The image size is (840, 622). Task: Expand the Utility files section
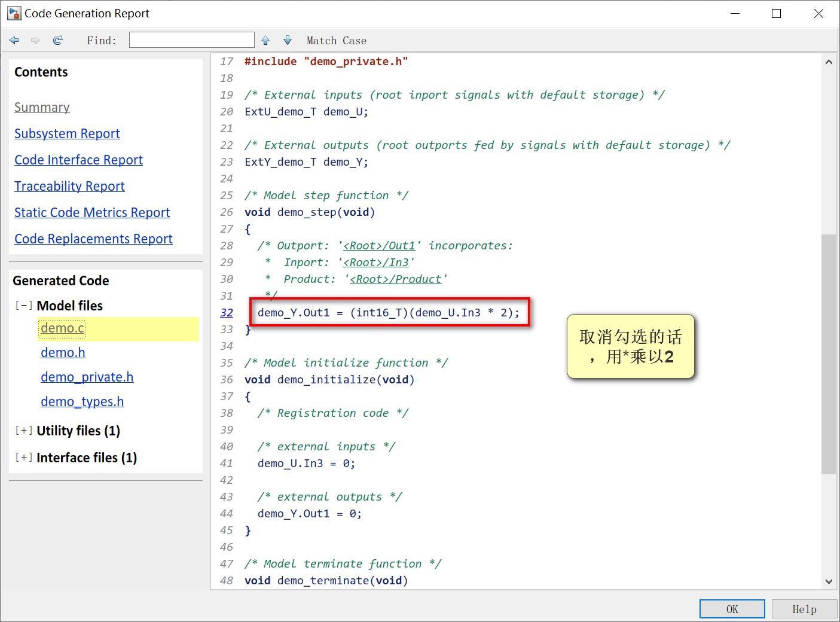coord(23,430)
